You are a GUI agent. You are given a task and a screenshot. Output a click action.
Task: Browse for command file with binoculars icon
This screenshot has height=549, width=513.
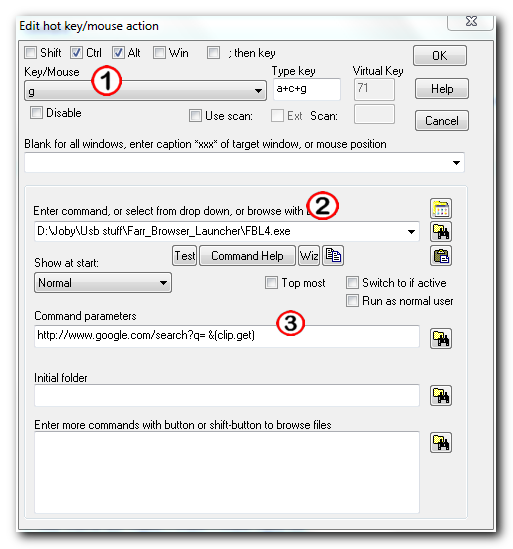coord(441,231)
